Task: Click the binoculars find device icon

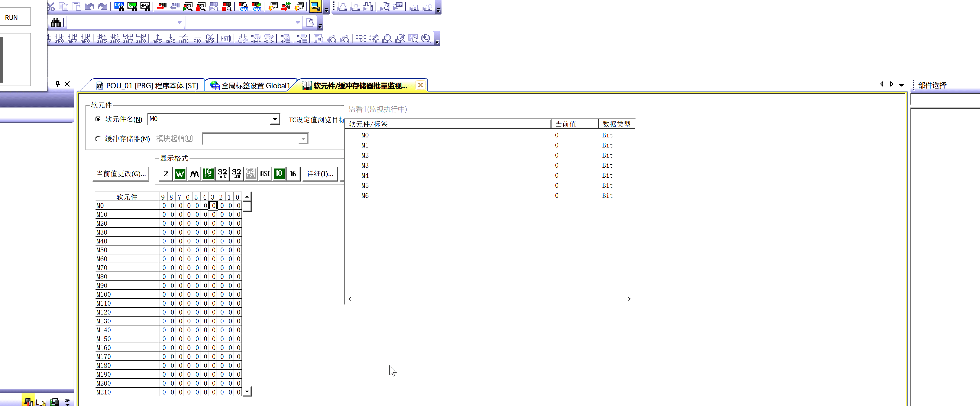Action: (x=56, y=23)
